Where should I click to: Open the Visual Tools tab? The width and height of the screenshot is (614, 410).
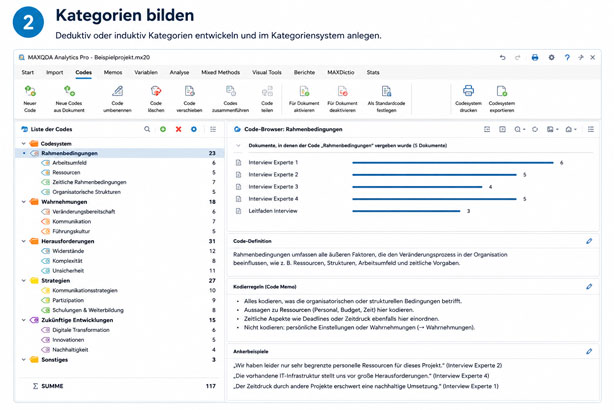click(267, 72)
